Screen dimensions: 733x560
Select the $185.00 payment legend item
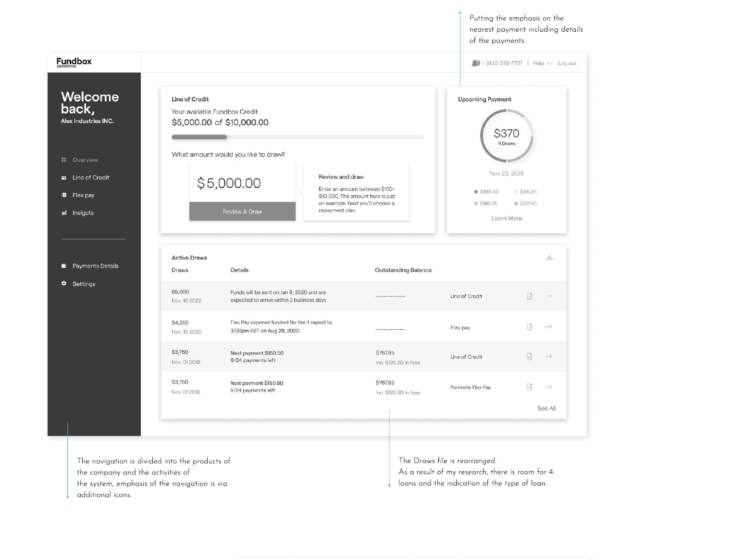[486, 192]
